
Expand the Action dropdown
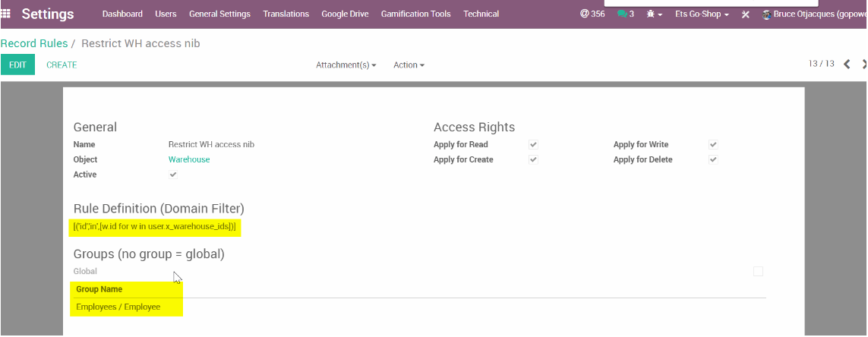pos(409,65)
